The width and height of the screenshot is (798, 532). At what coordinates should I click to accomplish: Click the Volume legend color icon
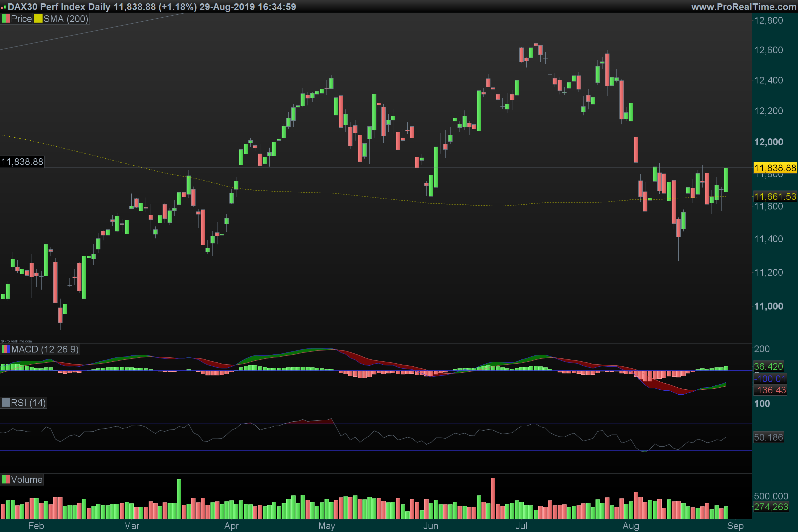tap(6, 479)
